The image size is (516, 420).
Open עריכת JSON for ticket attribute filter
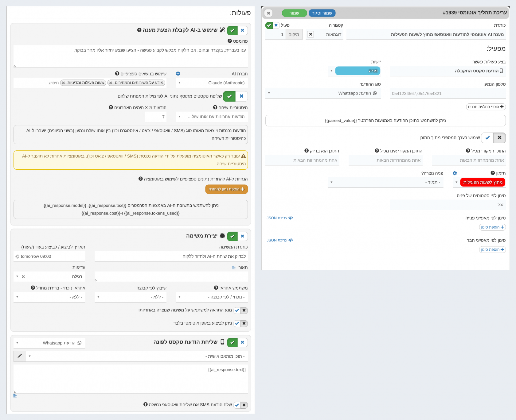pos(280,218)
